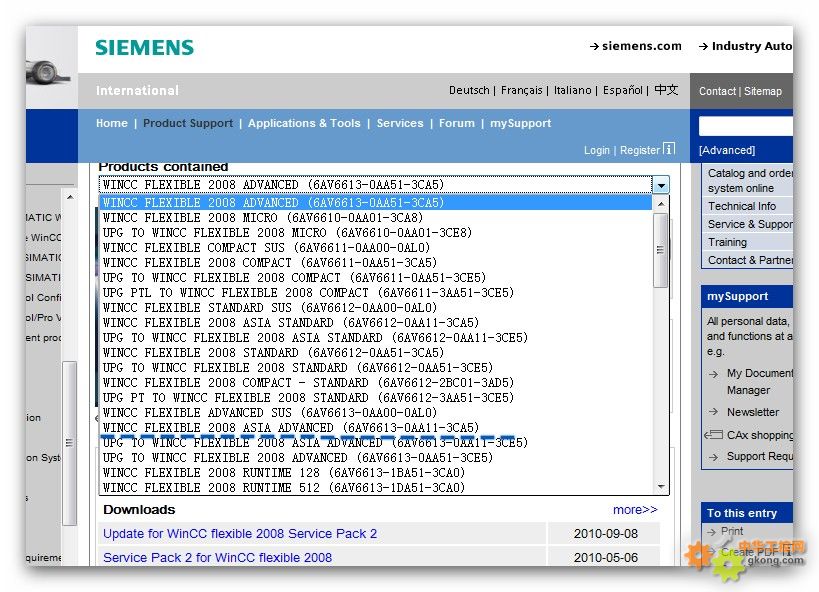Open the Product Support menu

[188, 123]
